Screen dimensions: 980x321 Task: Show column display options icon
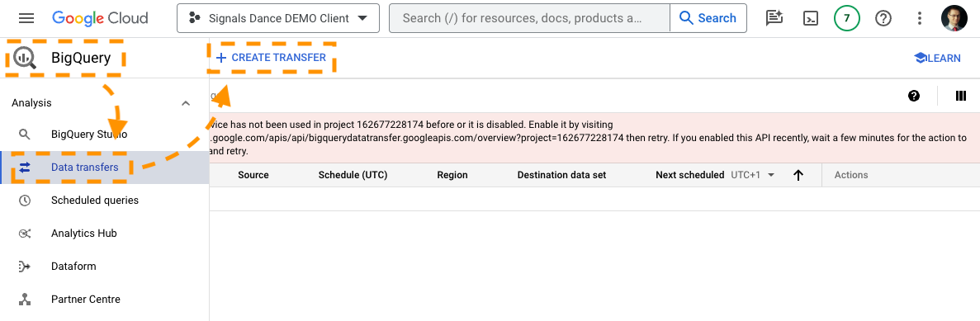[x=961, y=96]
